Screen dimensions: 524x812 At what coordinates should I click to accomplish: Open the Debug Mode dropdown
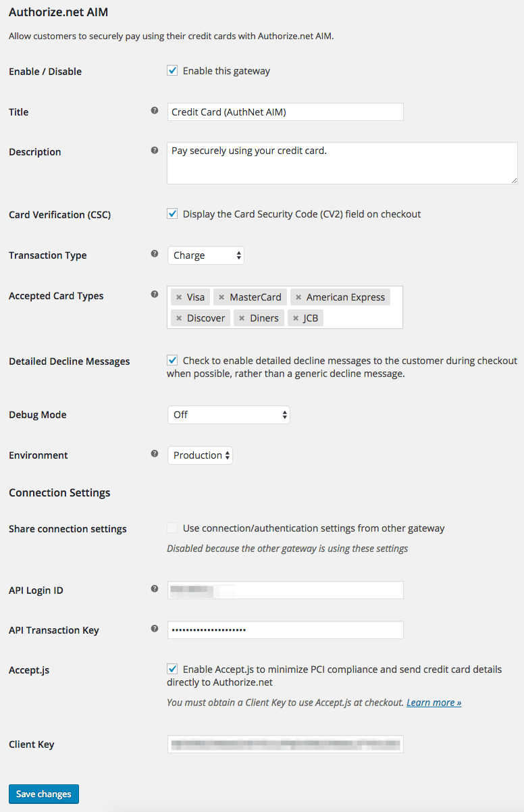229,414
